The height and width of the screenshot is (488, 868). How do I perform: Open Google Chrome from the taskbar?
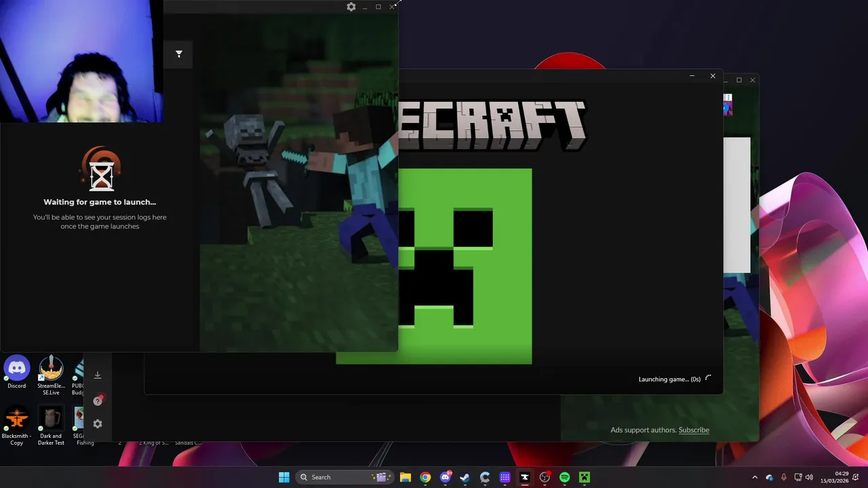point(425,477)
